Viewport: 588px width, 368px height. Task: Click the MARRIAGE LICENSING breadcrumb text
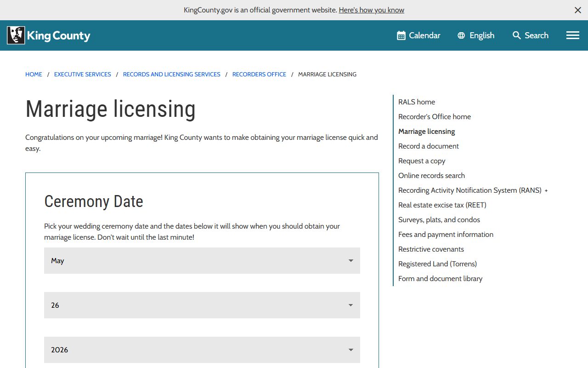click(327, 74)
